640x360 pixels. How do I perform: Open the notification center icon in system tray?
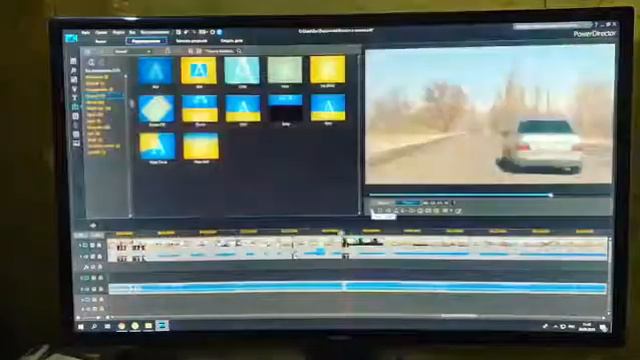coord(603,328)
